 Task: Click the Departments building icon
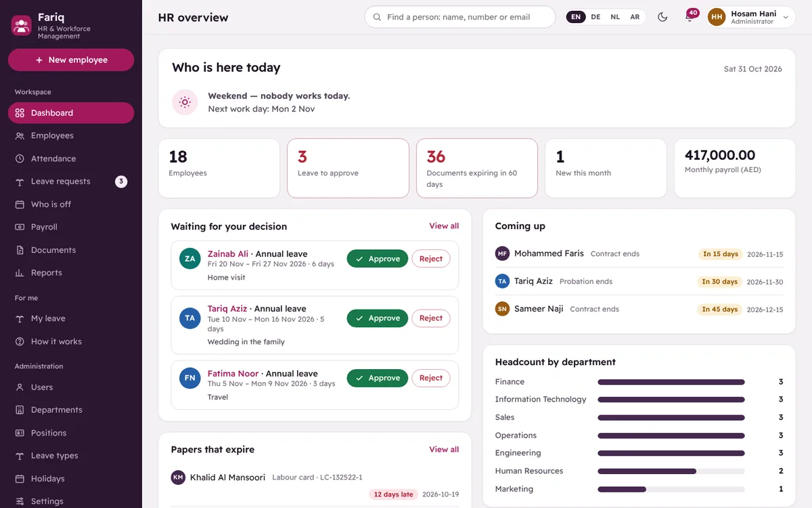click(20, 410)
